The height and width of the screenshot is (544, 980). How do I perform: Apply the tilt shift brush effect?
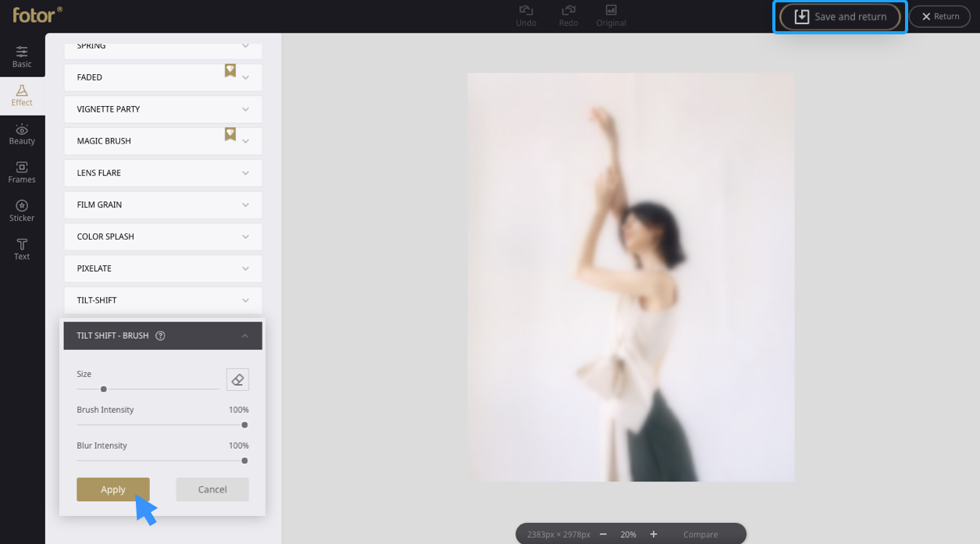click(x=113, y=489)
